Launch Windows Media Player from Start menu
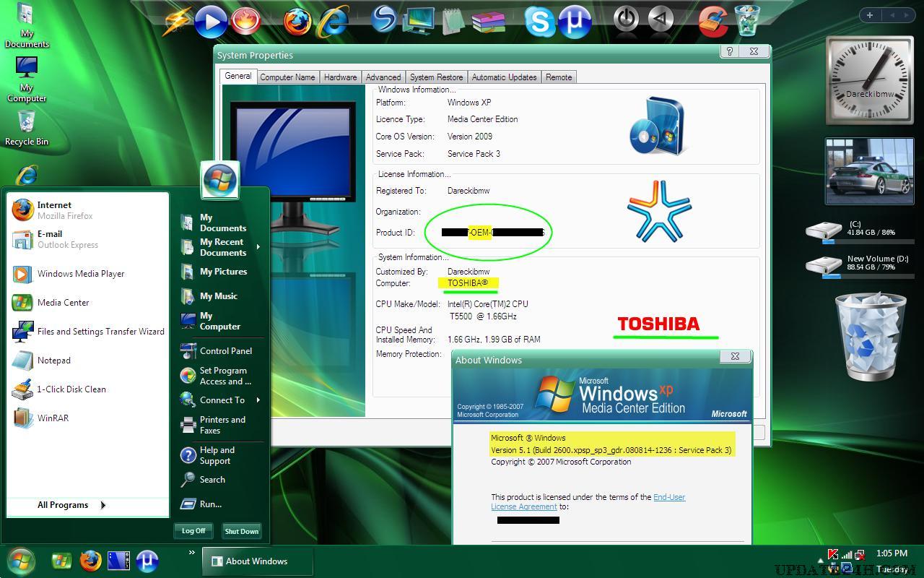The height and width of the screenshot is (578, 924). pos(88,274)
